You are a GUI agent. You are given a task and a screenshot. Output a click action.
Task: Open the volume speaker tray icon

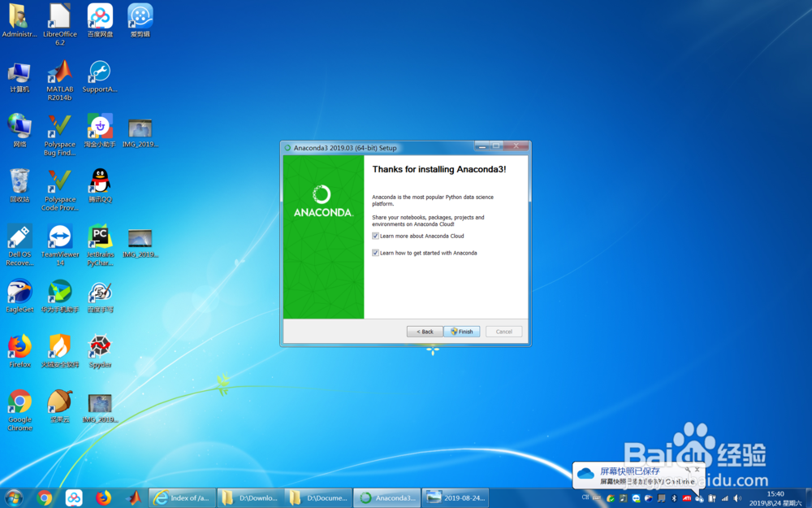737,498
